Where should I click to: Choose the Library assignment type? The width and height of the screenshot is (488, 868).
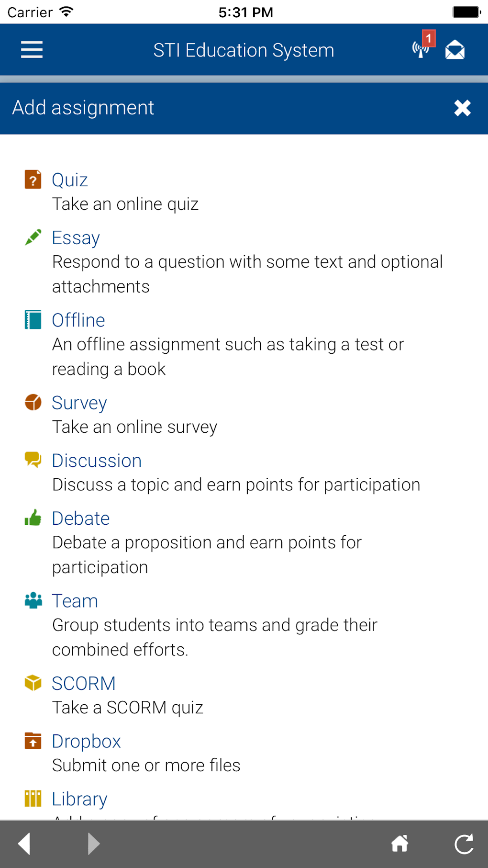point(79,799)
